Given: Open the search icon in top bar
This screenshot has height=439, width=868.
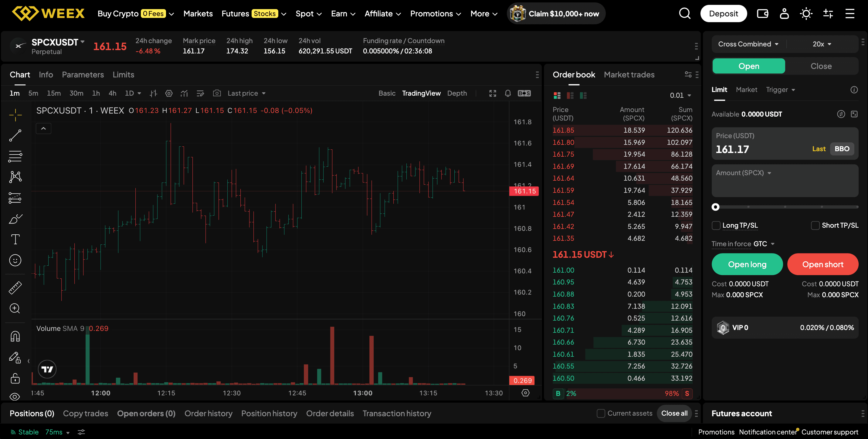Looking at the screenshot, I should click(684, 13).
